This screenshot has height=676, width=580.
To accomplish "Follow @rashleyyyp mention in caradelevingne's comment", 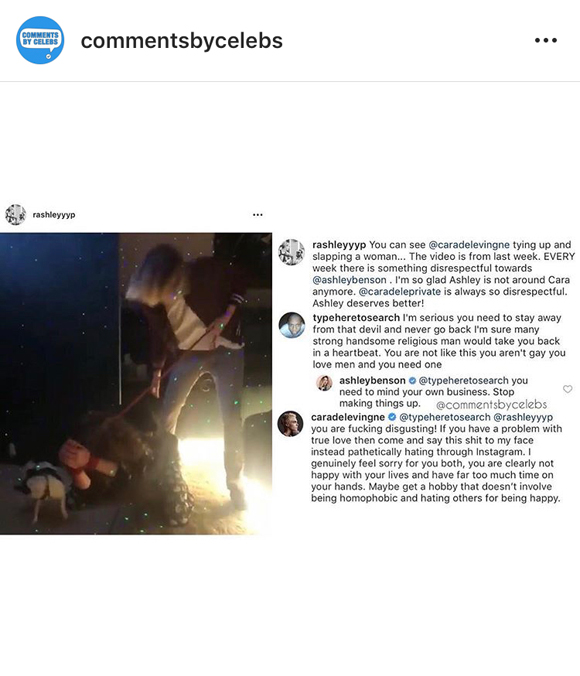I will (523, 417).
